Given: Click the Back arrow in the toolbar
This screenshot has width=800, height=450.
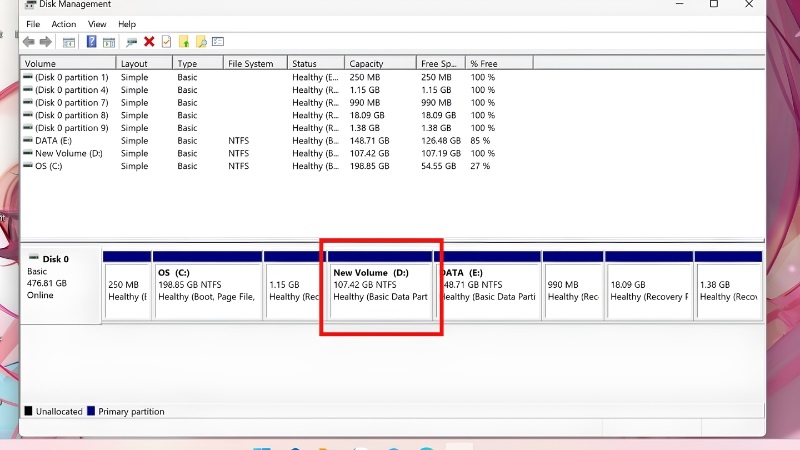Looking at the screenshot, I should click(29, 42).
